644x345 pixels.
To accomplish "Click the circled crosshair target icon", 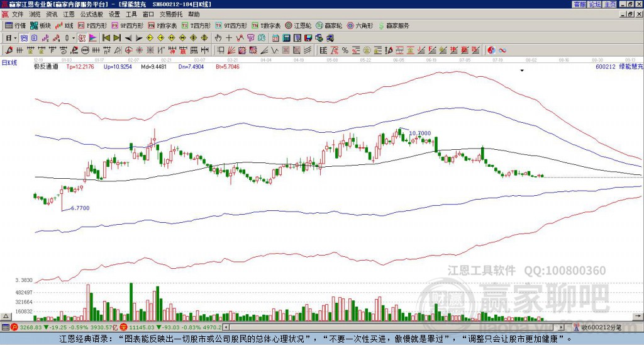I will [128, 50].
